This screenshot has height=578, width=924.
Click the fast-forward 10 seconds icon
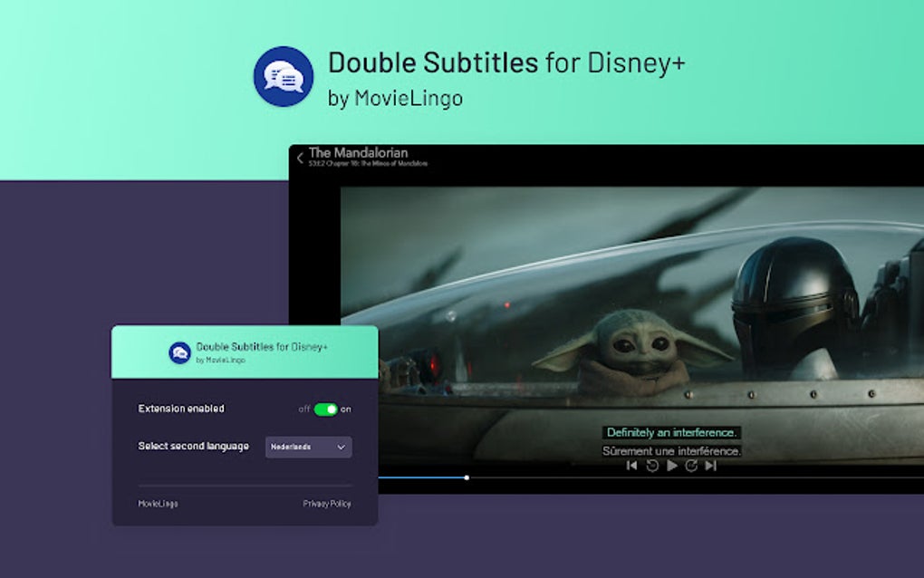pyautogui.click(x=690, y=466)
